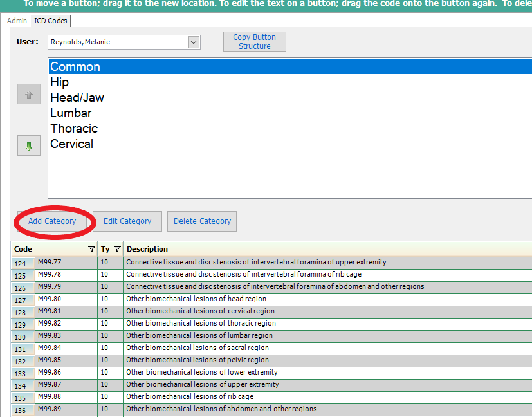532x417 pixels.
Task: Expand the User dropdown arrow
Action: (194, 42)
